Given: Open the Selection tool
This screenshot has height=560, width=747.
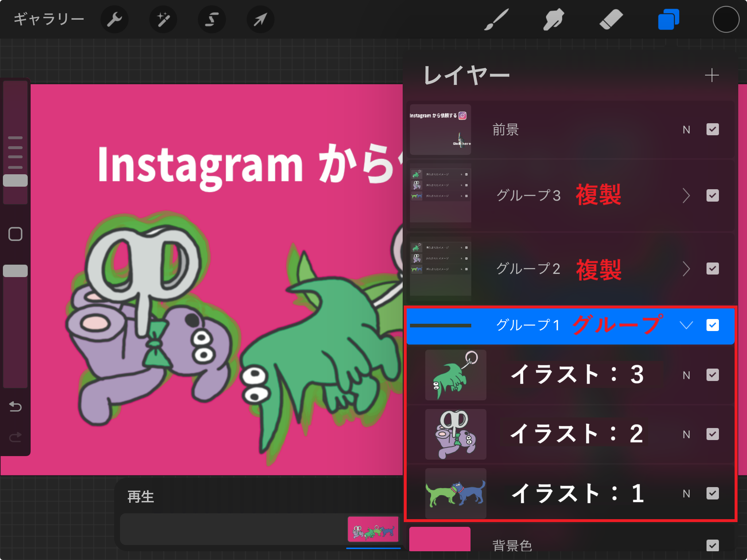Looking at the screenshot, I should tap(212, 19).
